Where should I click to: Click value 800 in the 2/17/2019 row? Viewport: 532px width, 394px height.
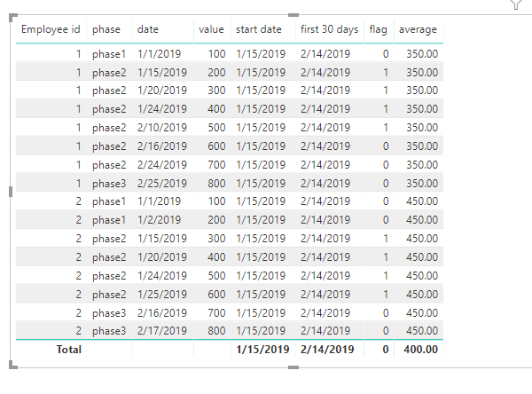click(216, 331)
